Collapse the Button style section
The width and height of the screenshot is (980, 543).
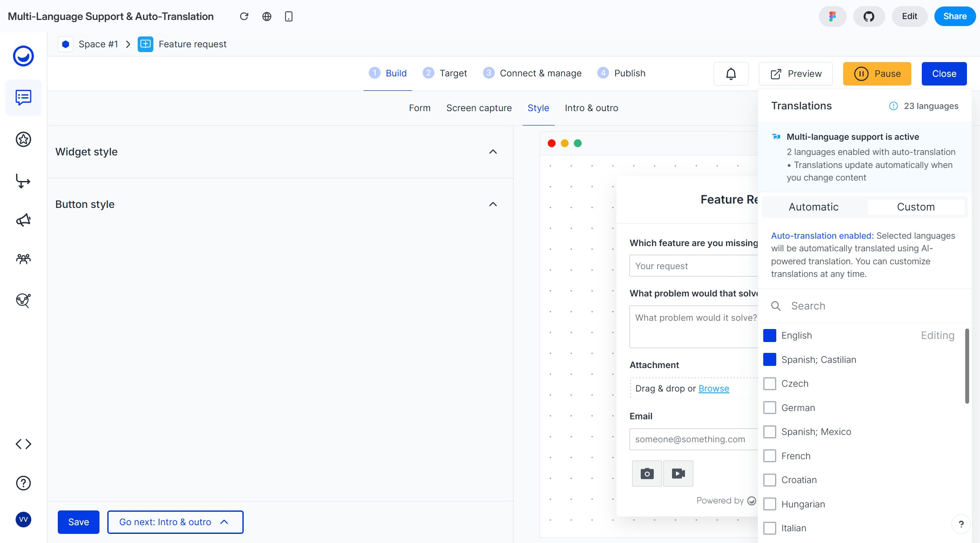[x=493, y=204]
